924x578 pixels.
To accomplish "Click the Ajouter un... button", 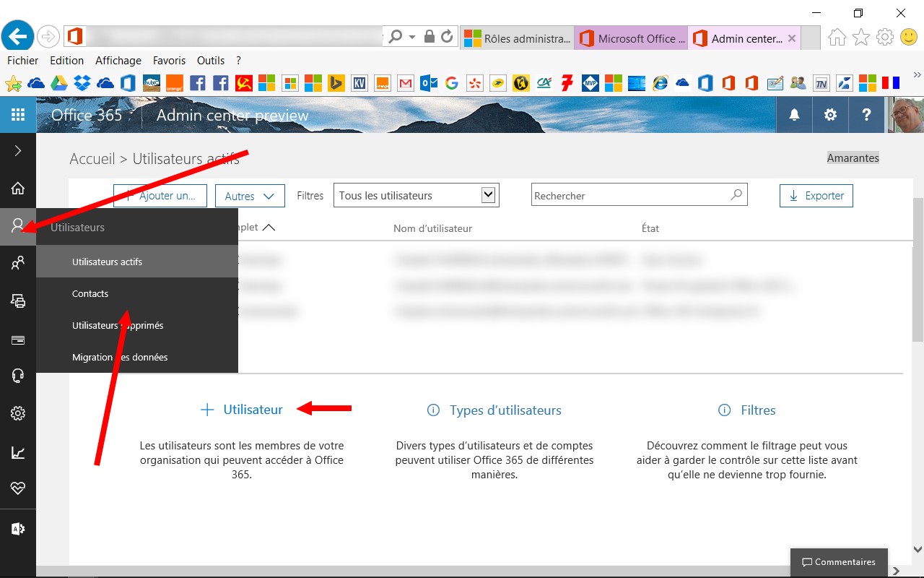I will 160,196.
